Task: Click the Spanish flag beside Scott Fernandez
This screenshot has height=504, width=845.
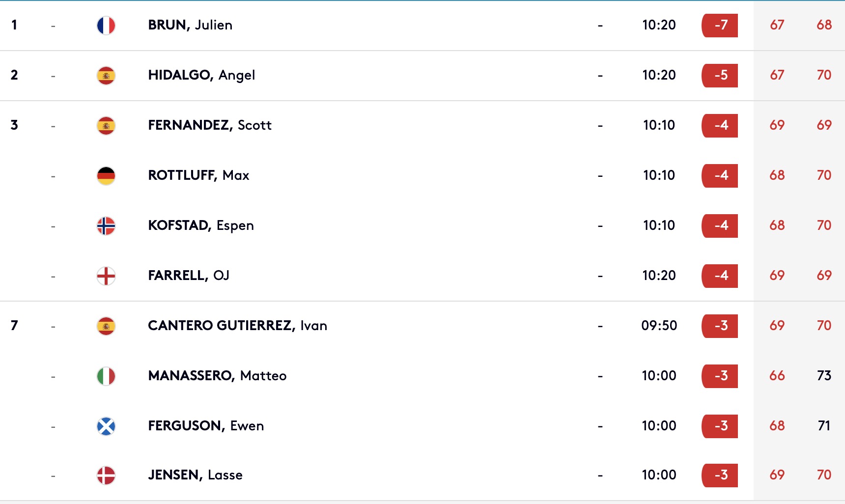Action: point(106,126)
